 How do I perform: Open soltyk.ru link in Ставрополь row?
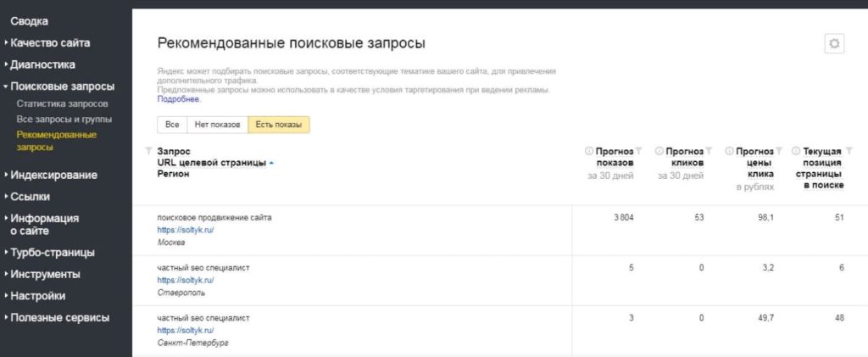point(186,281)
